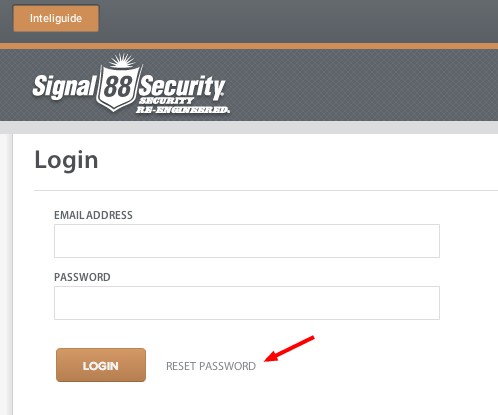Click the orange LOGIN button

pos(101,365)
